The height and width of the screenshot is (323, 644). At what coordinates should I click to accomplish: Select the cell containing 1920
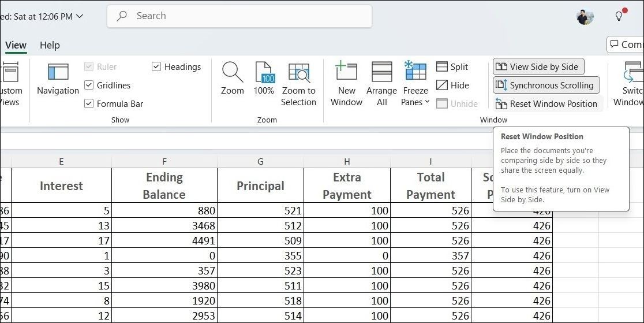click(164, 301)
